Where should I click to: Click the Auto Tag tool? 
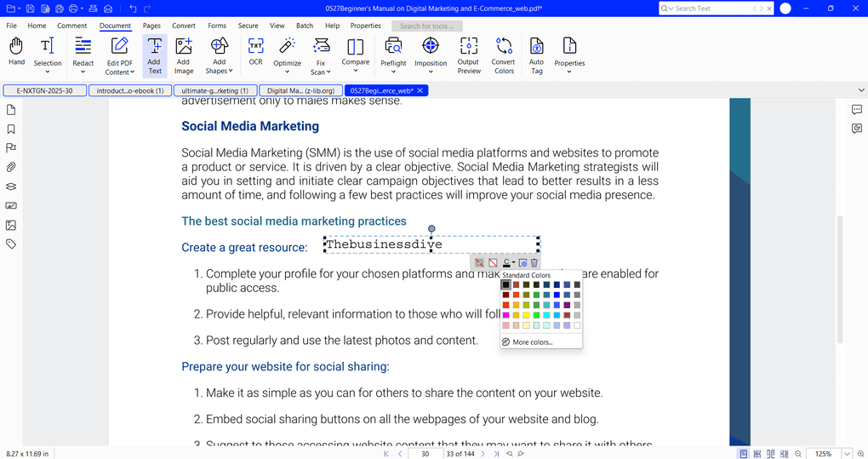click(x=536, y=56)
